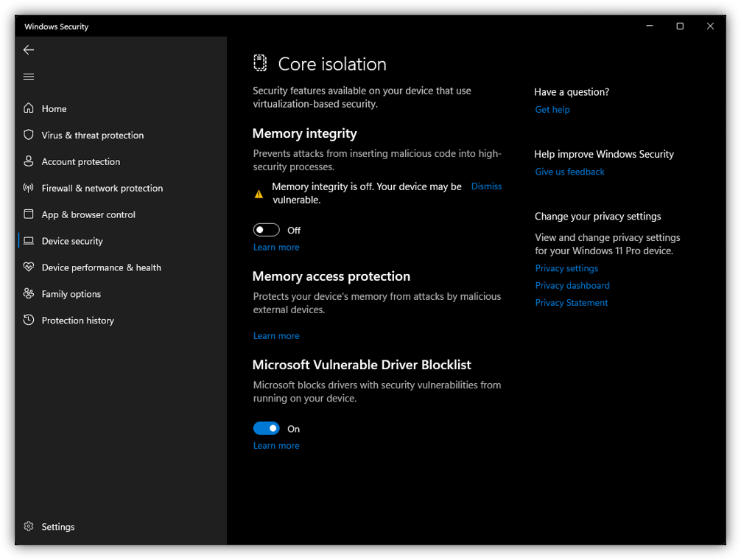Click the Family options people icon

[28, 293]
